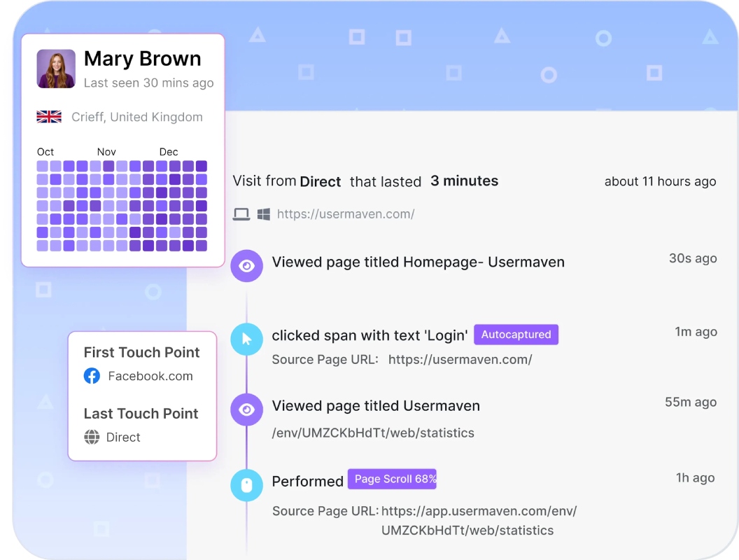
Task: Click the '30s ago' timestamp
Action: coord(693,258)
